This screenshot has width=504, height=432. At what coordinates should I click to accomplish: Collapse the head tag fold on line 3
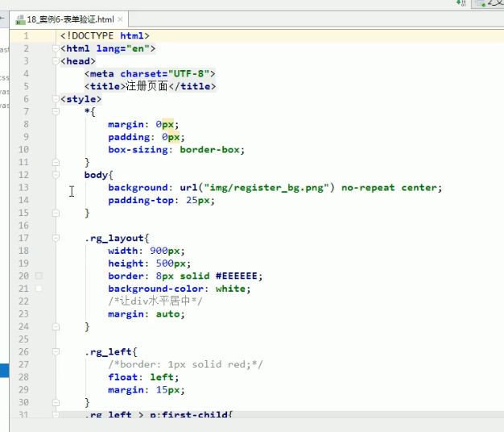pos(56,61)
